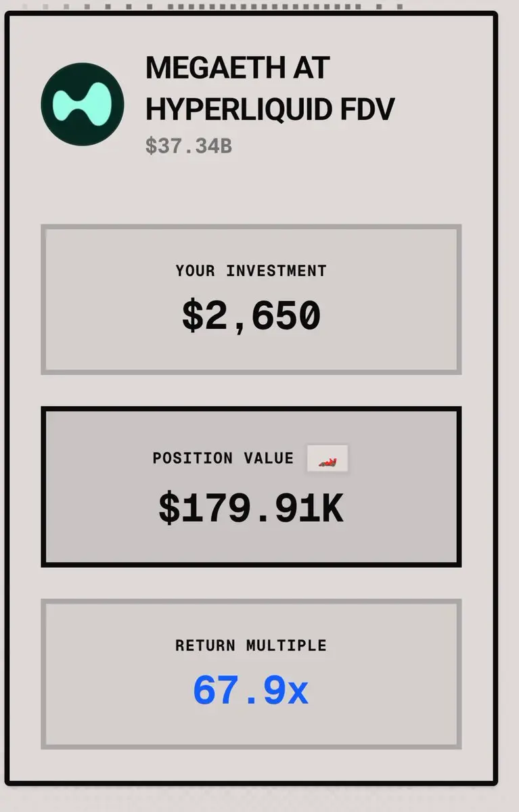Viewport: 519px width, 812px height.
Task: Click the word INVESTMENT in the label
Action: click(276, 271)
